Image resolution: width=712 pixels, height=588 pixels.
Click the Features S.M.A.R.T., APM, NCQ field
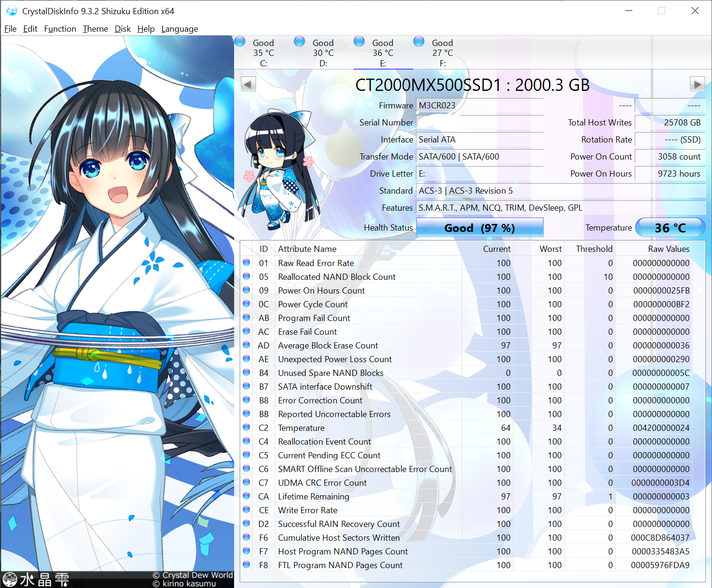tap(560, 208)
